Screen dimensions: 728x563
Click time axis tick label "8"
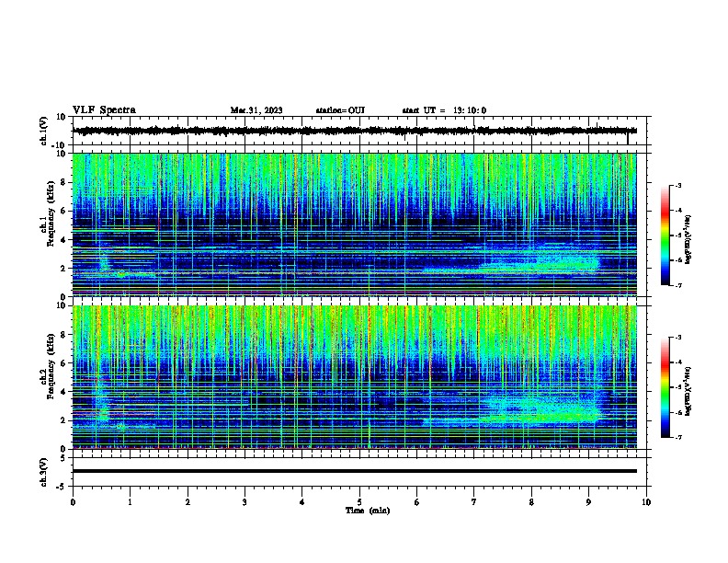coord(531,502)
